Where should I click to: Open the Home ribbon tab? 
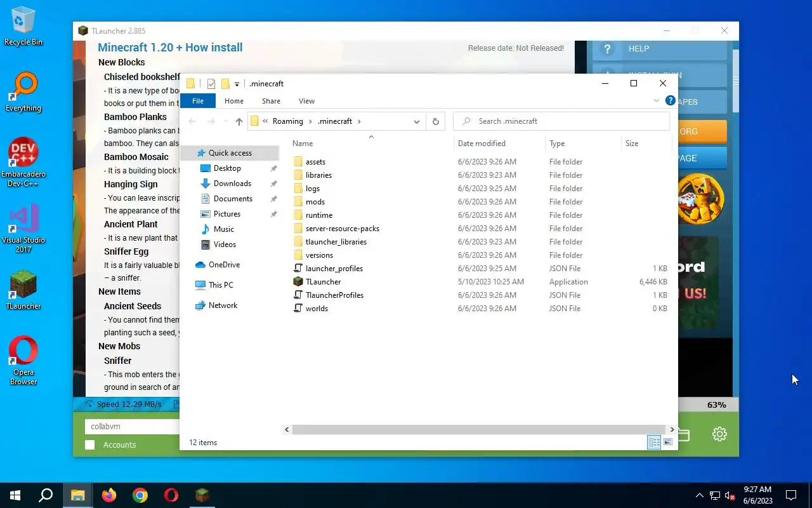coord(234,101)
